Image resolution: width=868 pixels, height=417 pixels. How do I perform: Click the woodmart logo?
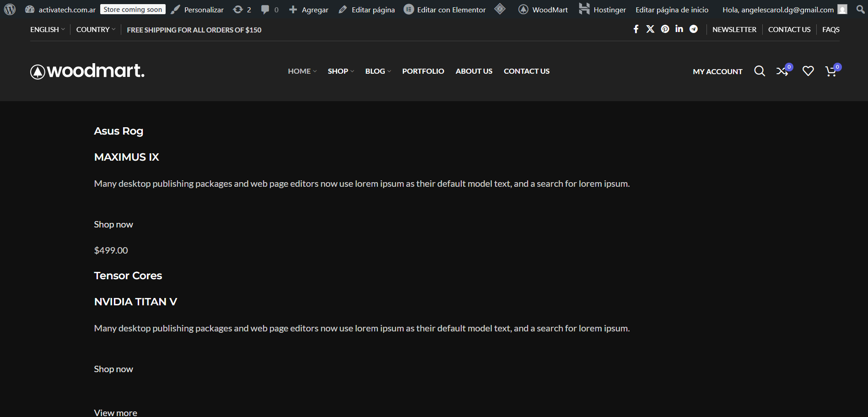[87, 71]
